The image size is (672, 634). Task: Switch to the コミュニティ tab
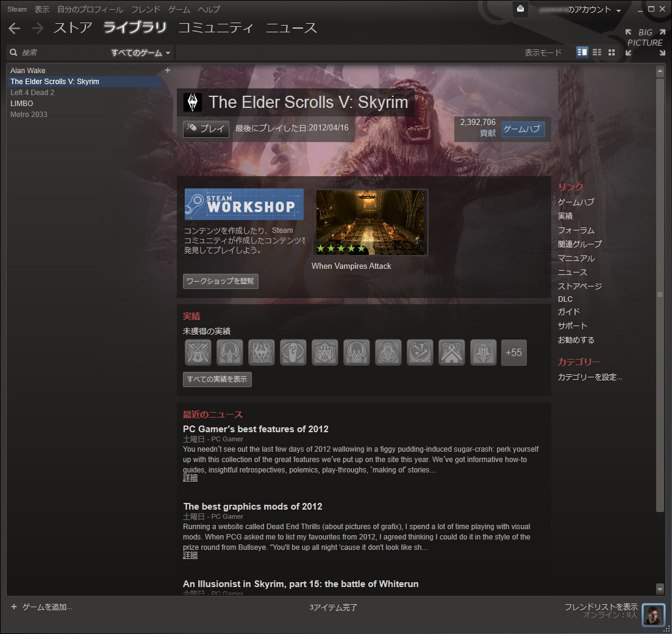click(216, 28)
